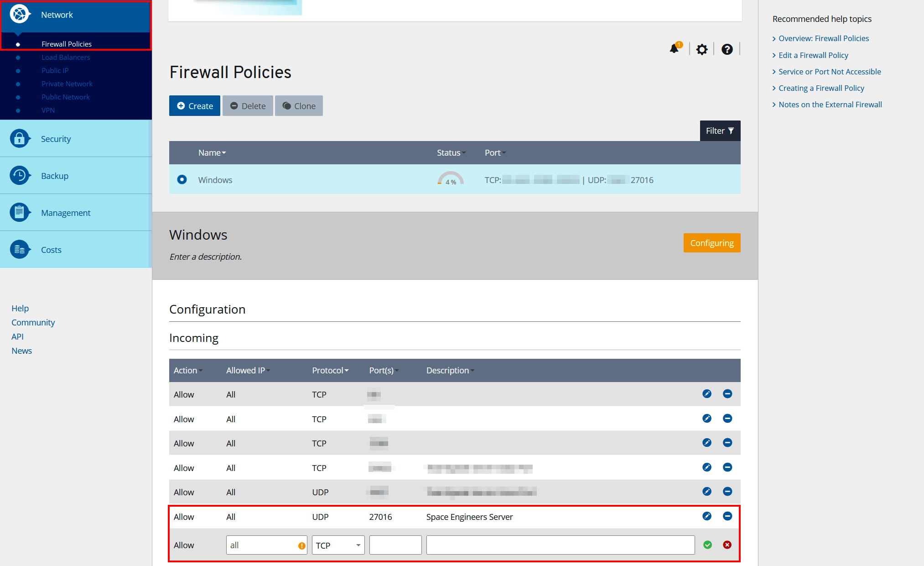Open Edit a Firewall Policy help link
The height and width of the screenshot is (566, 924).
point(813,55)
